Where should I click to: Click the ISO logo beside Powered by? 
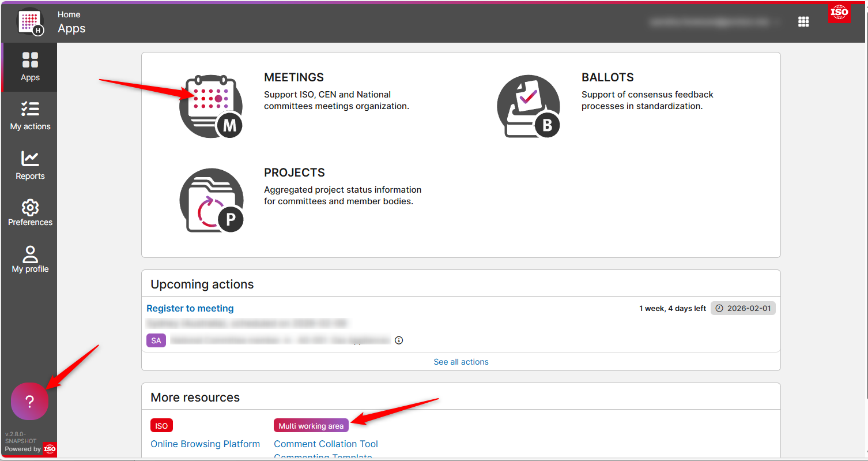point(50,449)
